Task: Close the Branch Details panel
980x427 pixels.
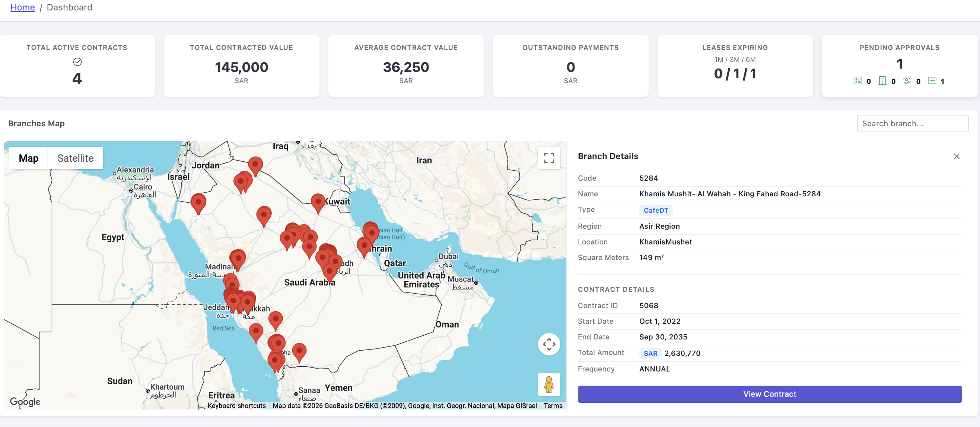Action: 957,156
